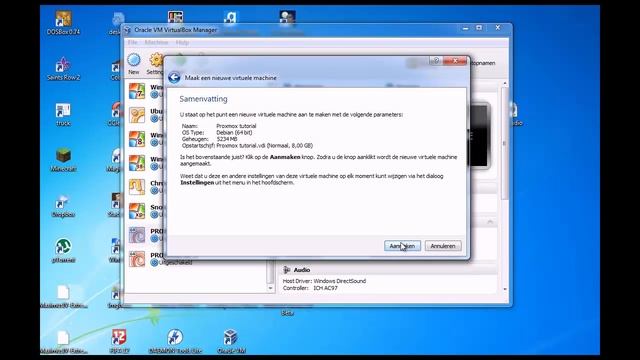640x360 pixels.
Task: Click the name value 'Proxmox tutorial'
Action: pyautogui.click(x=236, y=126)
